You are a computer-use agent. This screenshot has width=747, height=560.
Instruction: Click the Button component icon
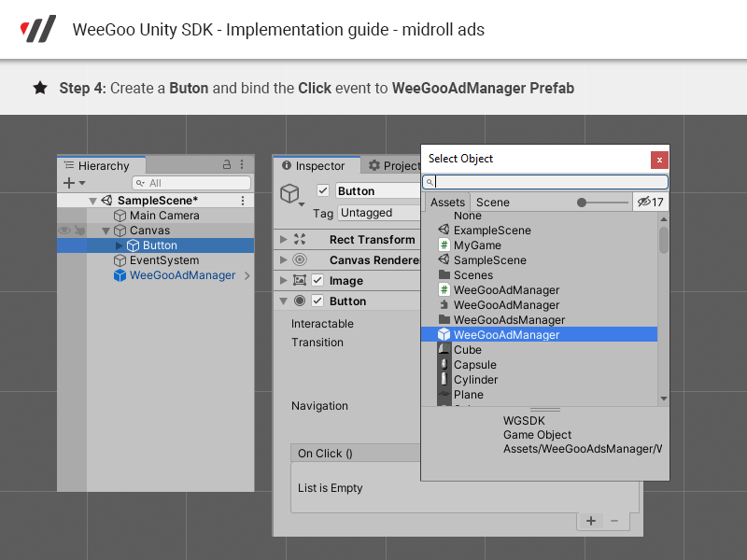300,301
